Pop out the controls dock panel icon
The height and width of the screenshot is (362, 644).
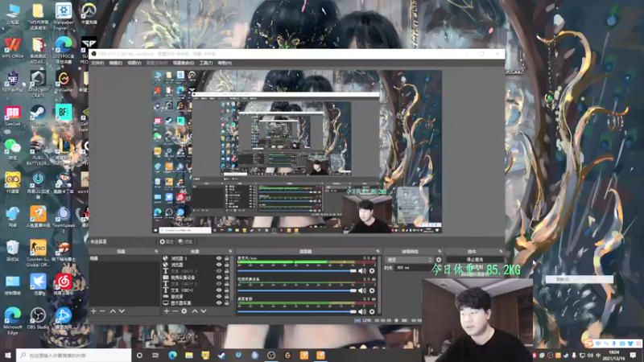click(501, 251)
